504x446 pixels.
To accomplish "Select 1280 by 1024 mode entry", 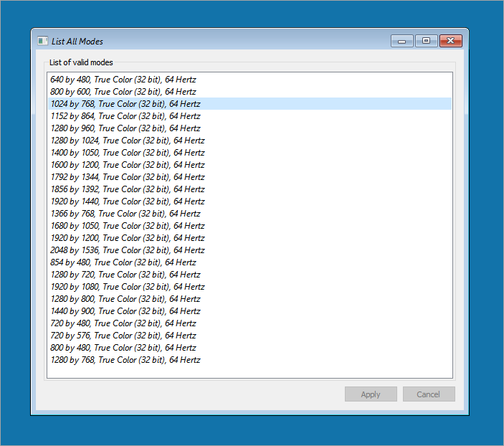I will coord(249,141).
